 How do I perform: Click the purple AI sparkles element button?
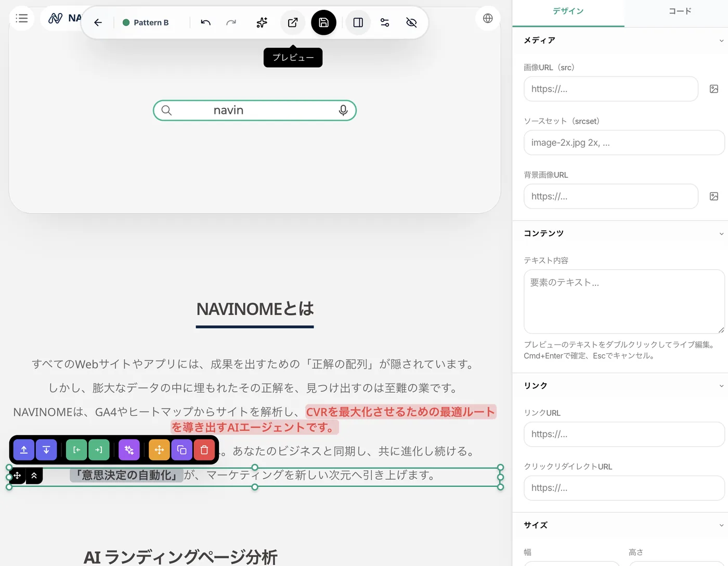[x=129, y=450]
